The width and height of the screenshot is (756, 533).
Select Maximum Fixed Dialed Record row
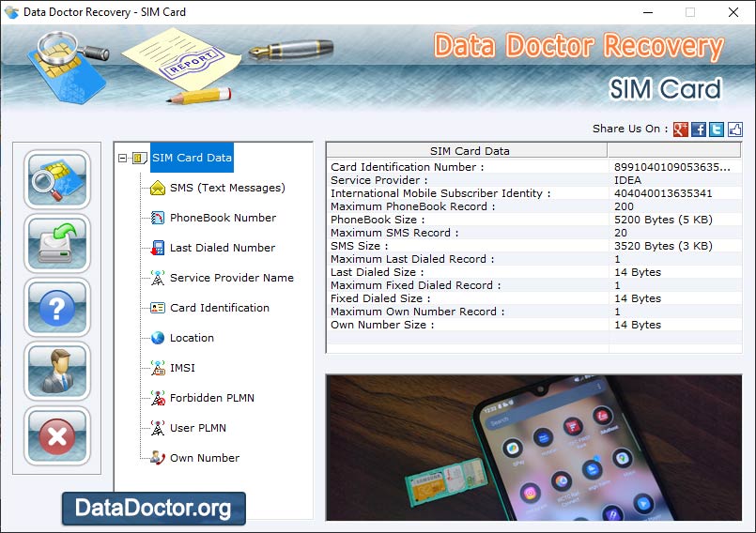pyautogui.click(x=533, y=285)
